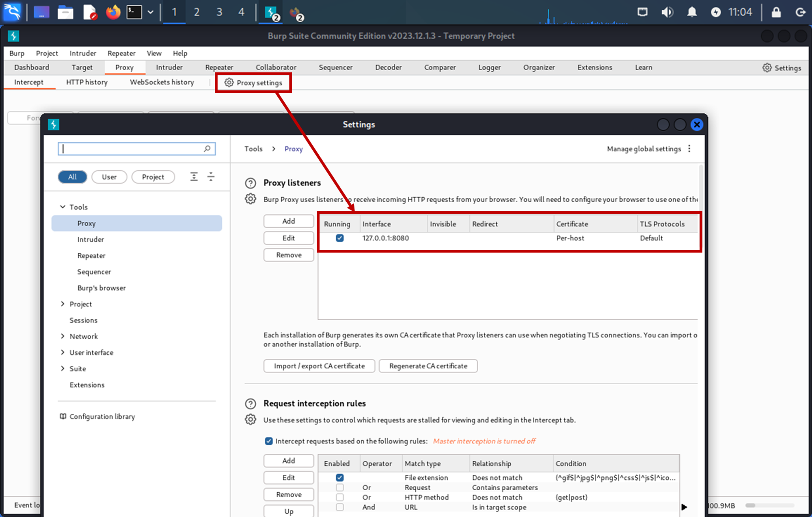
Task: Click the lock screen icon
Action: [776, 12]
